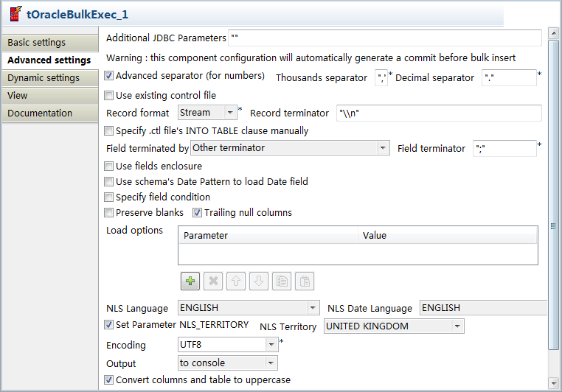Enable Preserve blanks option
This screenshot has height=392, width=562.
point(109,213)
